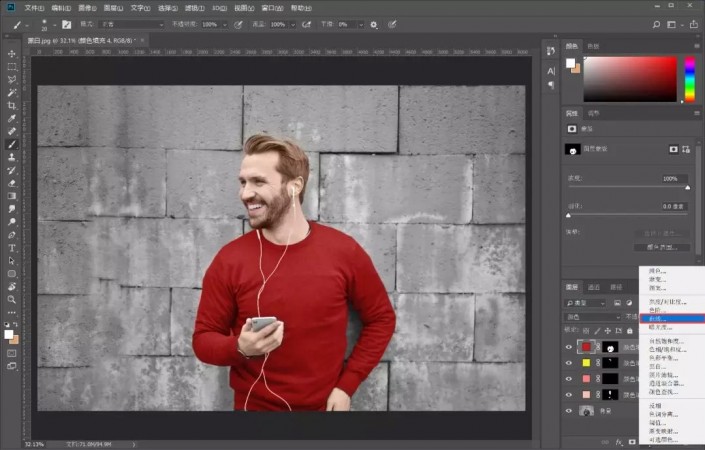Viewport: 705px width, 450px height.
Task: Select the Move tool in the toolbar
Action: [x=12, y=54]
